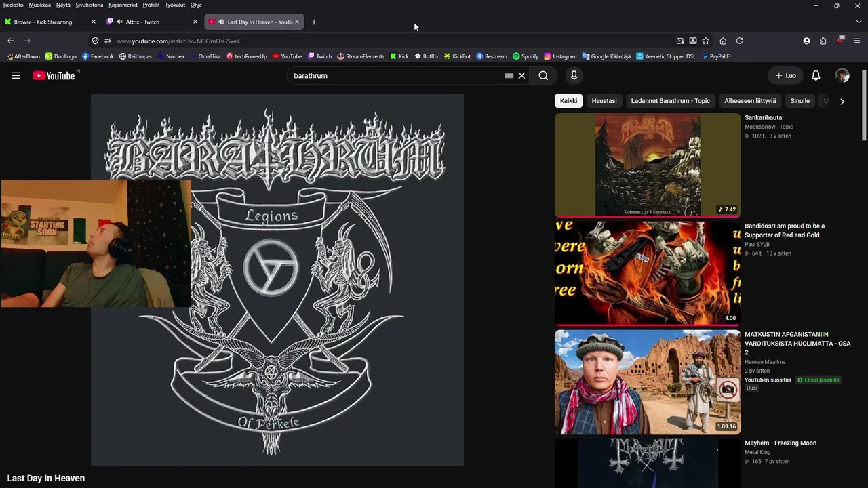Open the Nordea bookmark
The image size is (868, 488).
coord(170,56)
